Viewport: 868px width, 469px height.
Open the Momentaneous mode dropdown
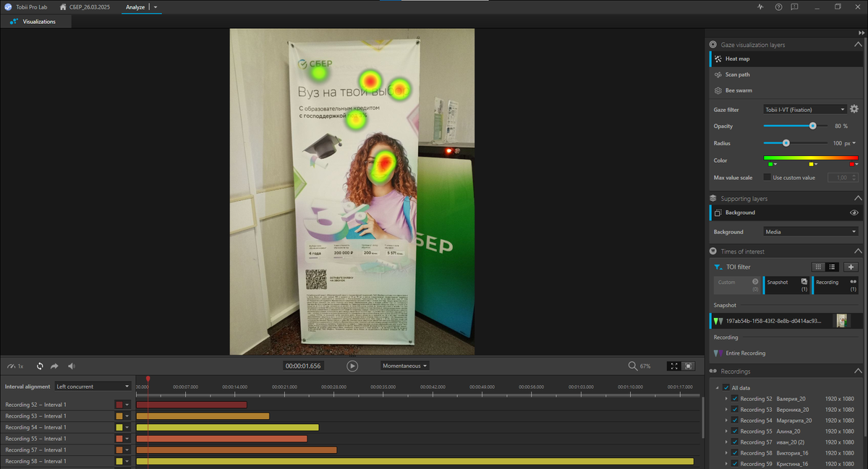point(405,366)
